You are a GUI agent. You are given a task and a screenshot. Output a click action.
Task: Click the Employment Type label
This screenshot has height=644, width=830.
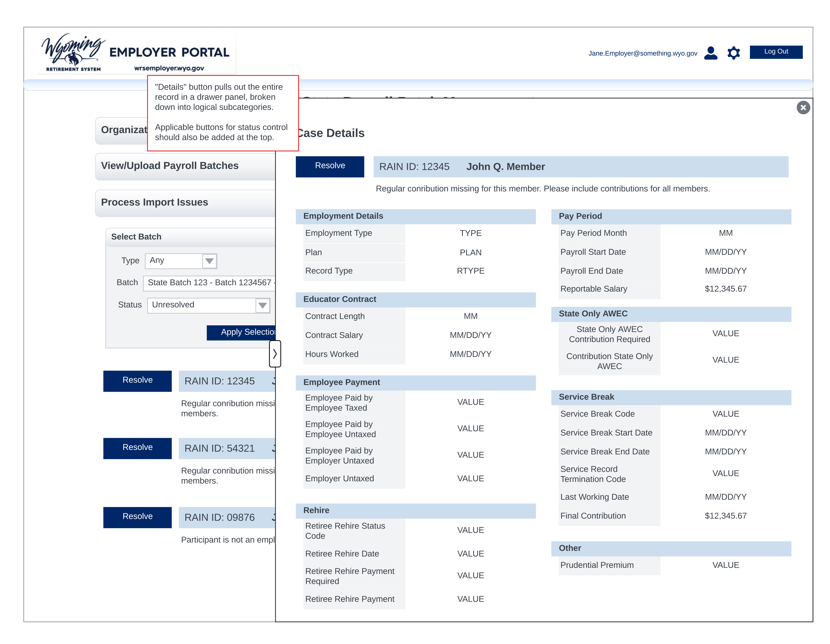(x=338, y=233)
